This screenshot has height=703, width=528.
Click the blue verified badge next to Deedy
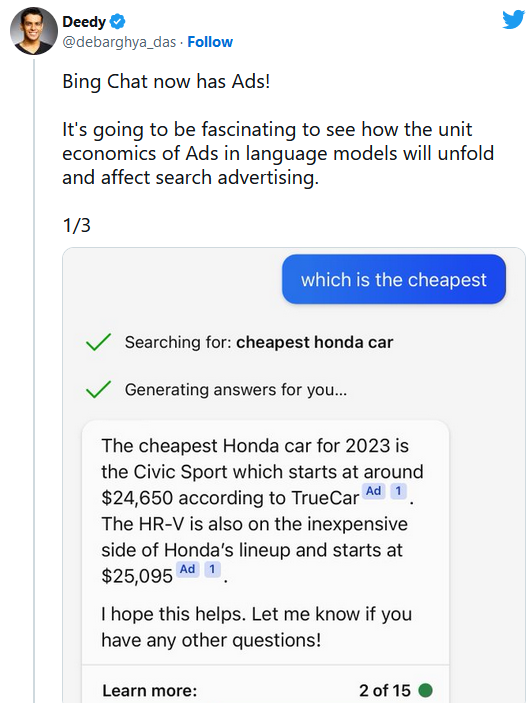click(x=117, y=21)
